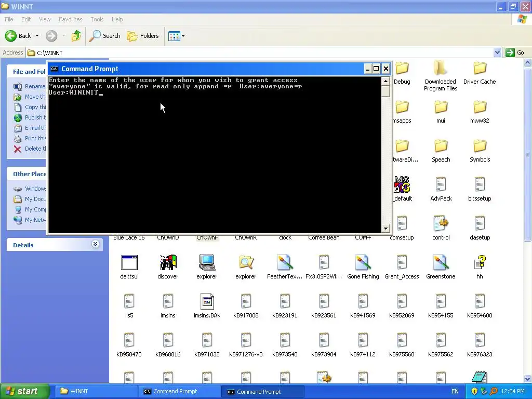Click the Command Prompt title bar icon
This screenshot has width=532, height=399.
(54, 69)
